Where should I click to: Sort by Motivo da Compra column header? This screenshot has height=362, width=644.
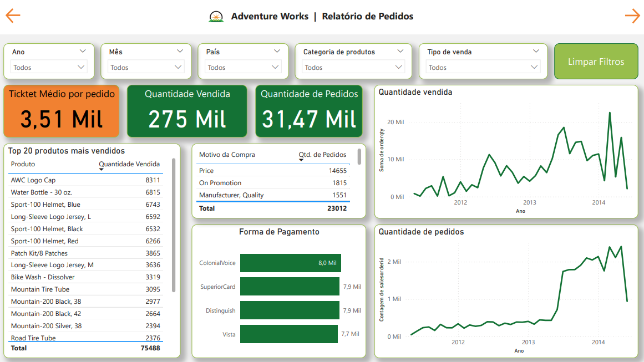pos(227,155)
